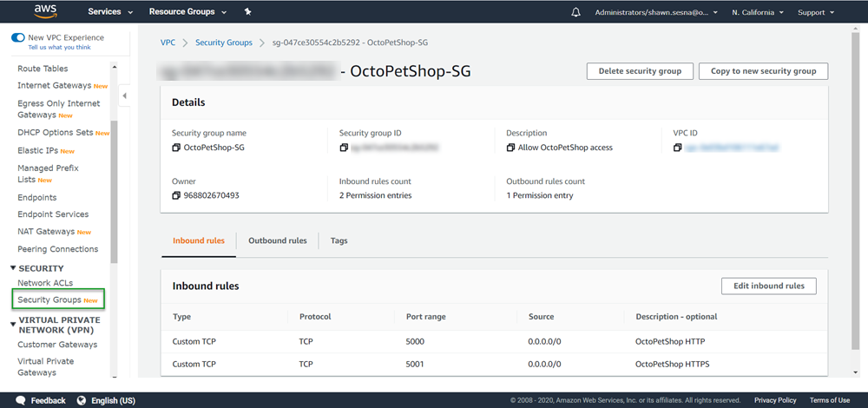This screenshot has height=408, width=868.
Task: Click the Type column header
Action: pos(181,317)
